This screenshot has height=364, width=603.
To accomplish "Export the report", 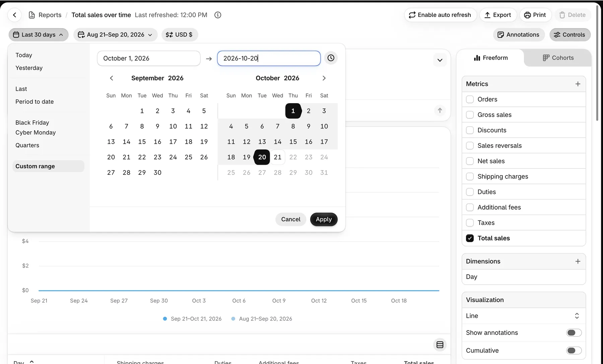I will coord(498,15).
